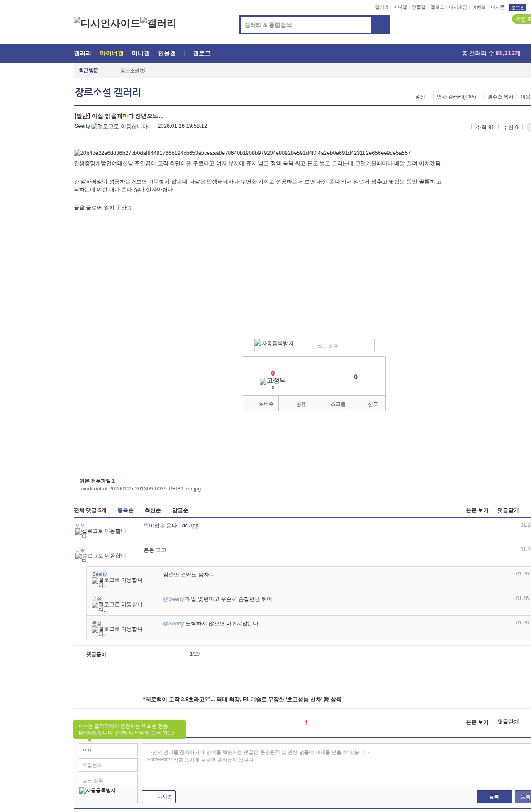Open 미니갤 tab in navigation bar
Viewport: 531px width, 812px height.
tap(141, 54)
